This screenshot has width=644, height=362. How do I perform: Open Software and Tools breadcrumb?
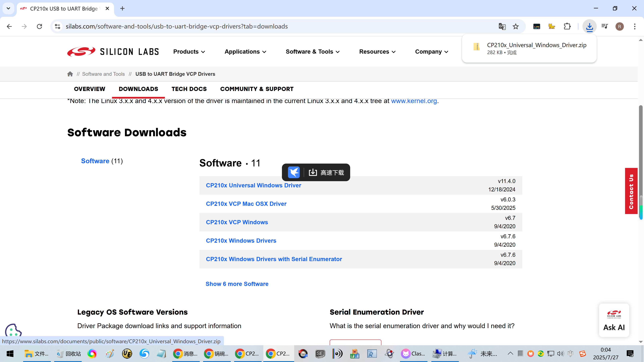point(103,74)
